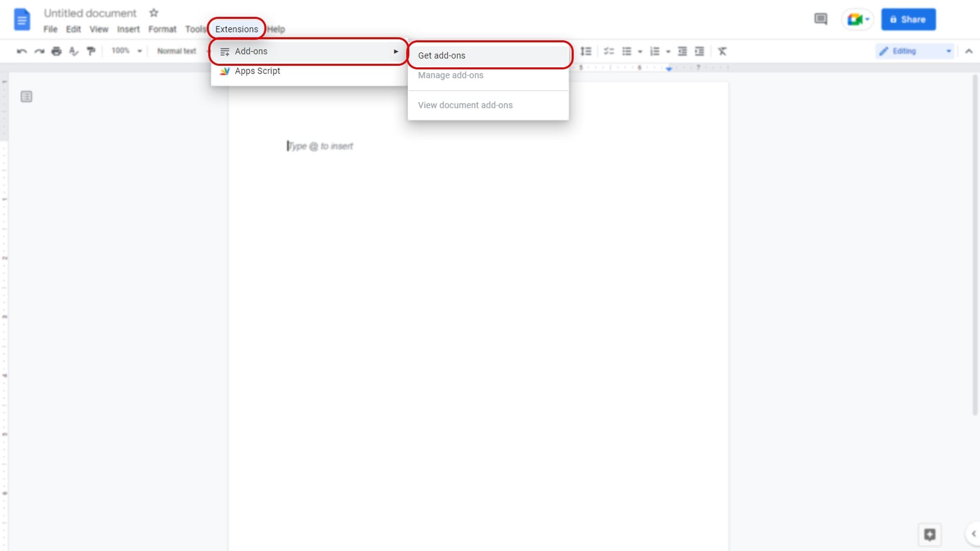980x551 pixels.
Task: Click the Google Docs home icon
Action: [21, 20]
